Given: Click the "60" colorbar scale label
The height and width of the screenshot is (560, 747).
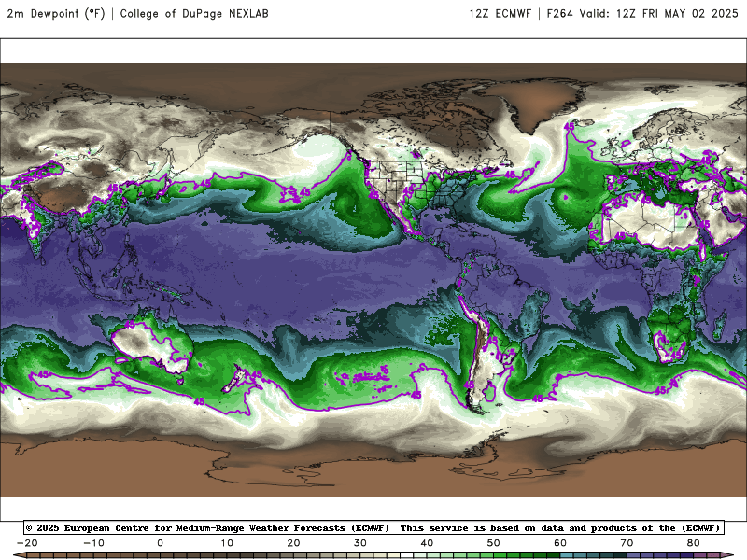Looking at the screenshot, I should pyautogui.click(x=560, y=543).
